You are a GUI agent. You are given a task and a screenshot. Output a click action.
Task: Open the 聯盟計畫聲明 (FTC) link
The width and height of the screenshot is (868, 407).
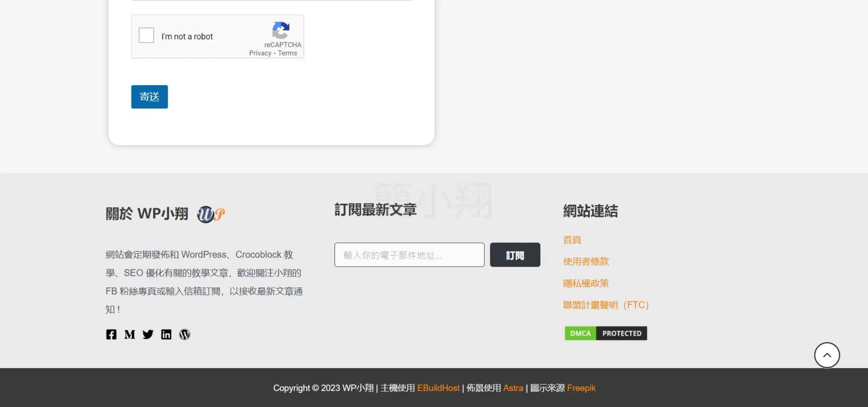[x=606, y=305]
